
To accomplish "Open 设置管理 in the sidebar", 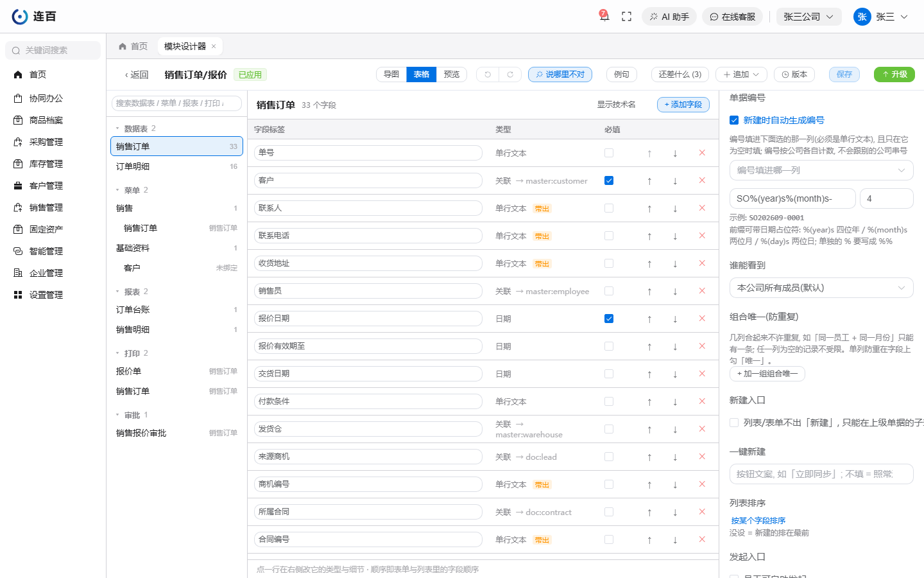I will (x=53, y=295).
